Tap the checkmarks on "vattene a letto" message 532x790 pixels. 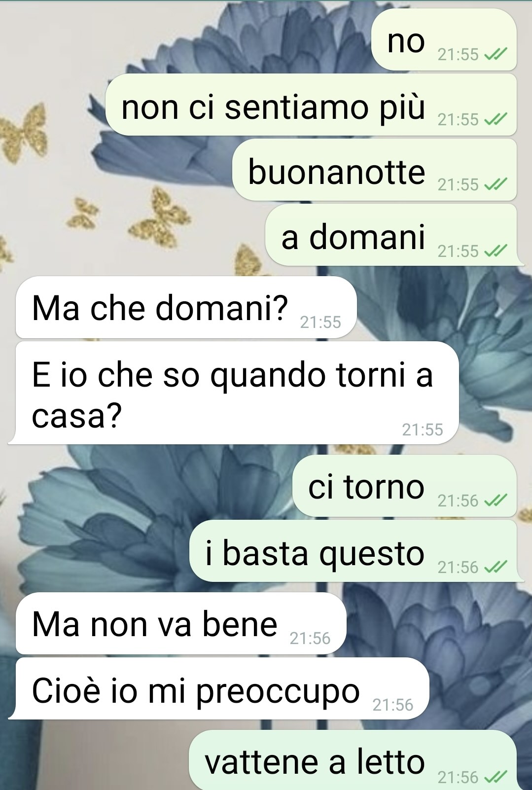[496, 777]
